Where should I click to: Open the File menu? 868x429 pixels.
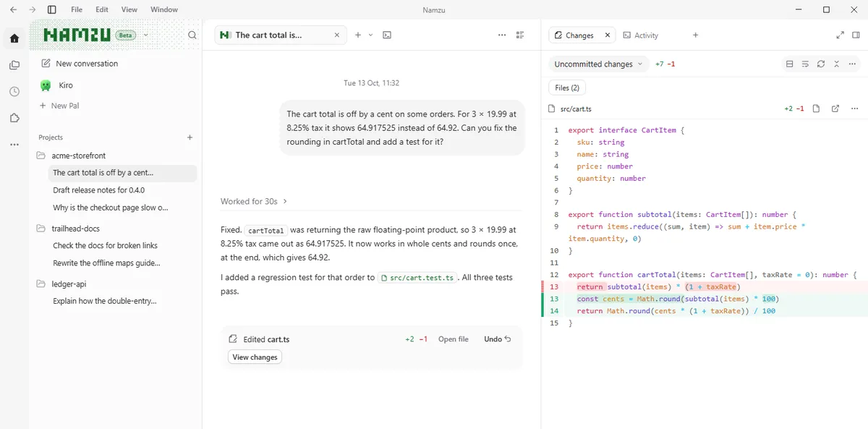click(x=77, y=9)
